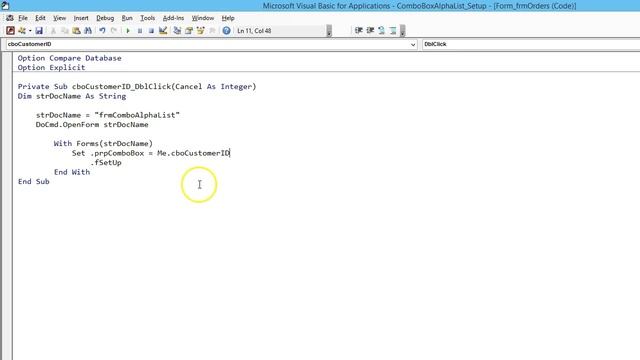Screen dimensions: 640x360
Task: Open the Insert Module dropdown arrow
Action: 30,31
